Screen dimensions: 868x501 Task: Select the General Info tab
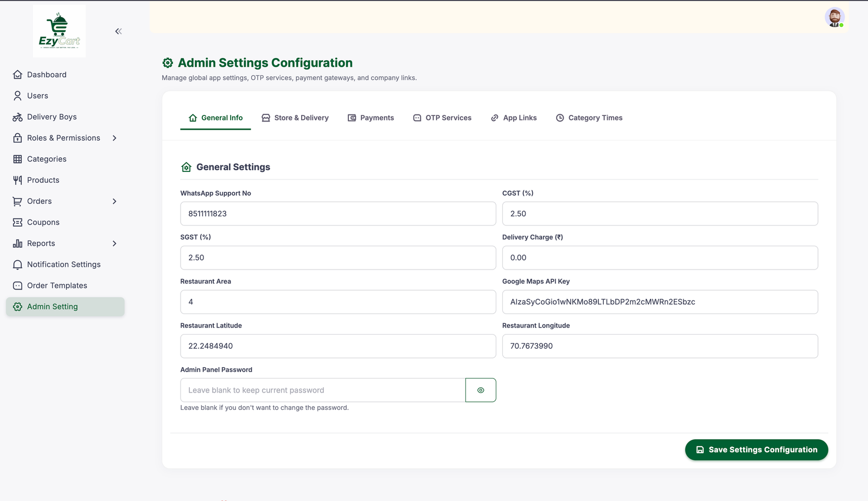click(x=215, y=118)
